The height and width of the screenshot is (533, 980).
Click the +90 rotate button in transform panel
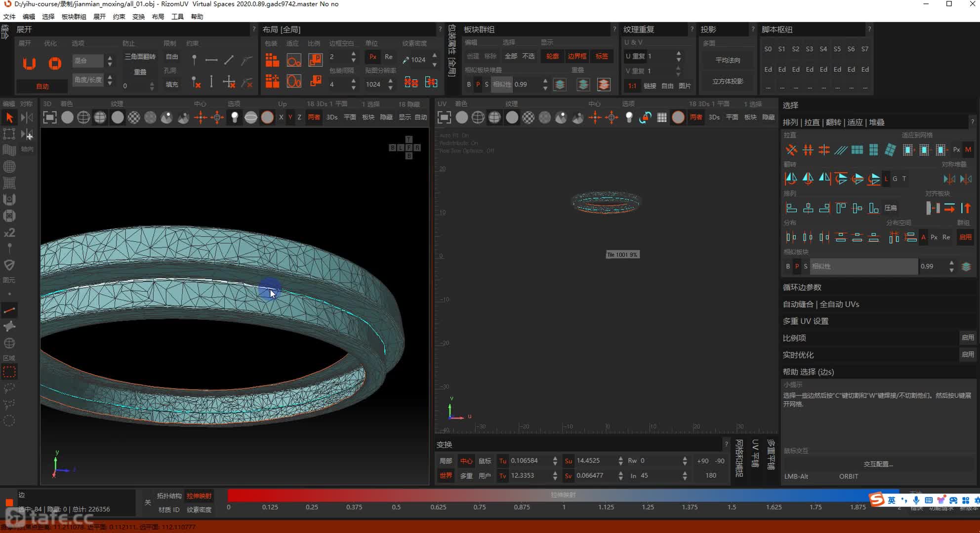pyautogui.click(x=702, y=460)
